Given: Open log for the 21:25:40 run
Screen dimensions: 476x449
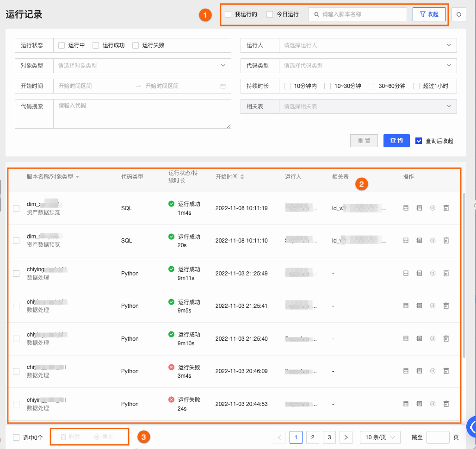Looking at the screenshot, I should pyautogui.click(x=419, y=339).
